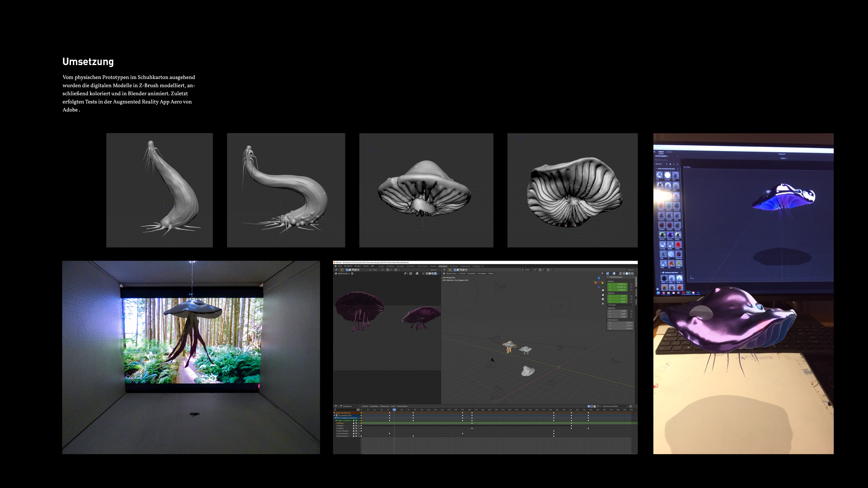Select material preview shading in the right viewport

click(630, 273)
